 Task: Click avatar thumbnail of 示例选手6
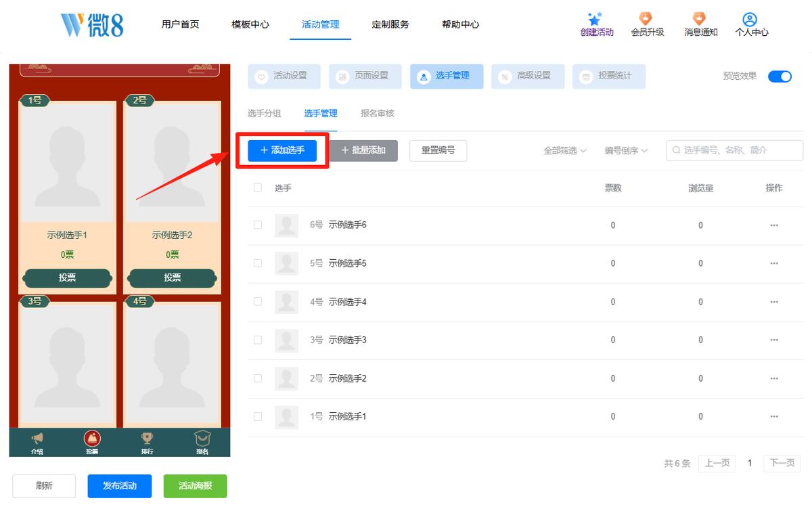286,225
